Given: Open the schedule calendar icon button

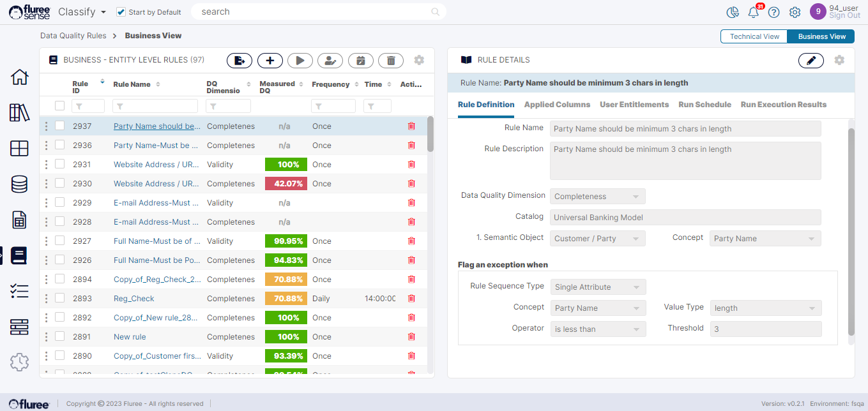Looking at the screenshot, I should (x=361, y=61).
